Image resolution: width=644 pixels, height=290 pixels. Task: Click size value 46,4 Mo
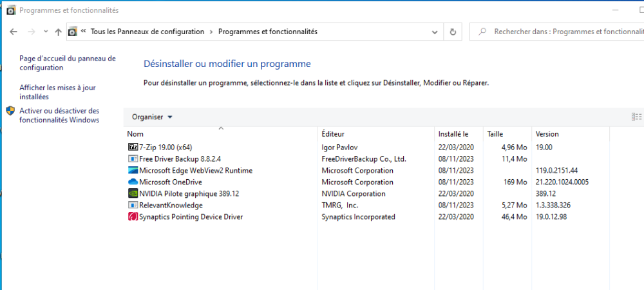514,217
